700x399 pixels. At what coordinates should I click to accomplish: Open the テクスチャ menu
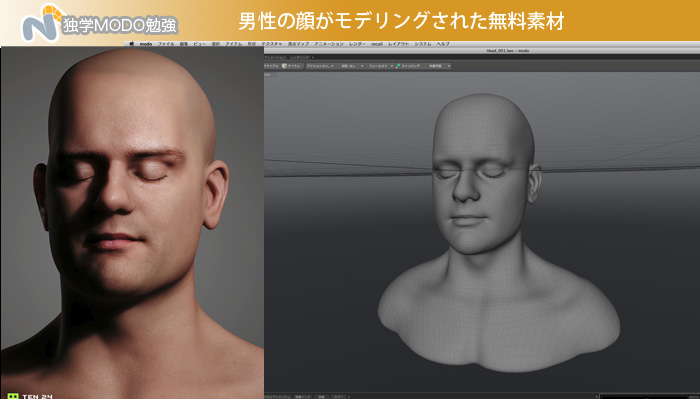(x=272, y=44)
